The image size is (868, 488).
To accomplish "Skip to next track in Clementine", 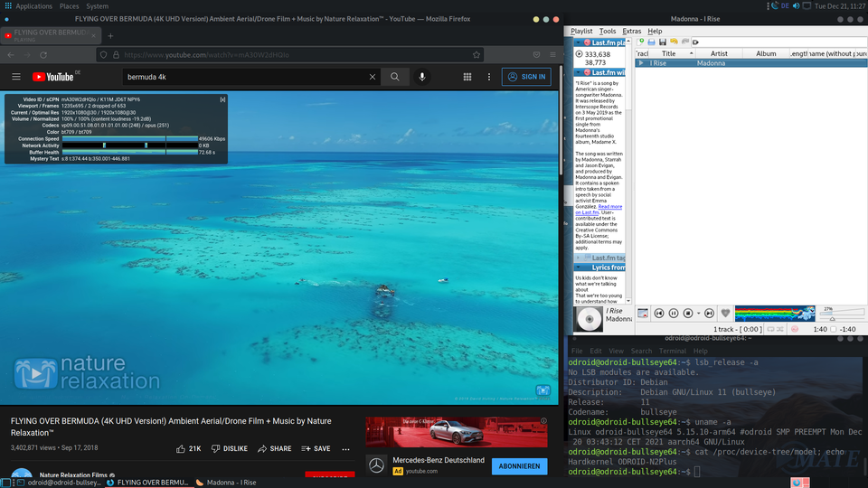I will [x=709, y=314].
